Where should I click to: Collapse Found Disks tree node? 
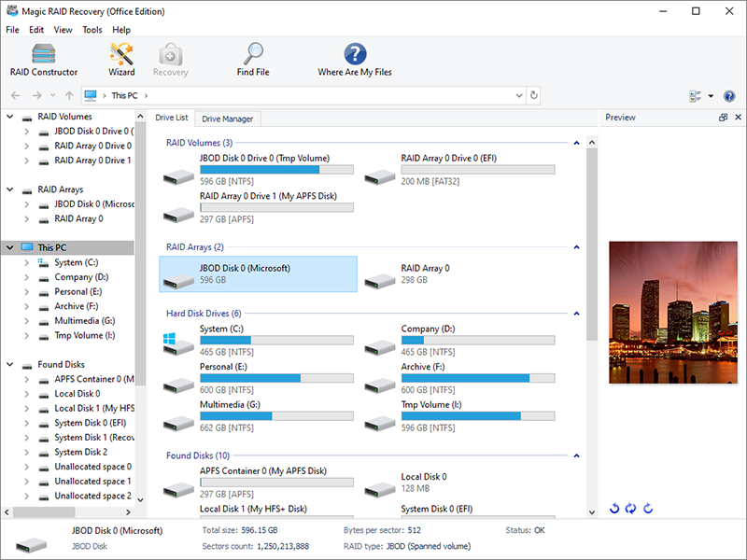10,364
